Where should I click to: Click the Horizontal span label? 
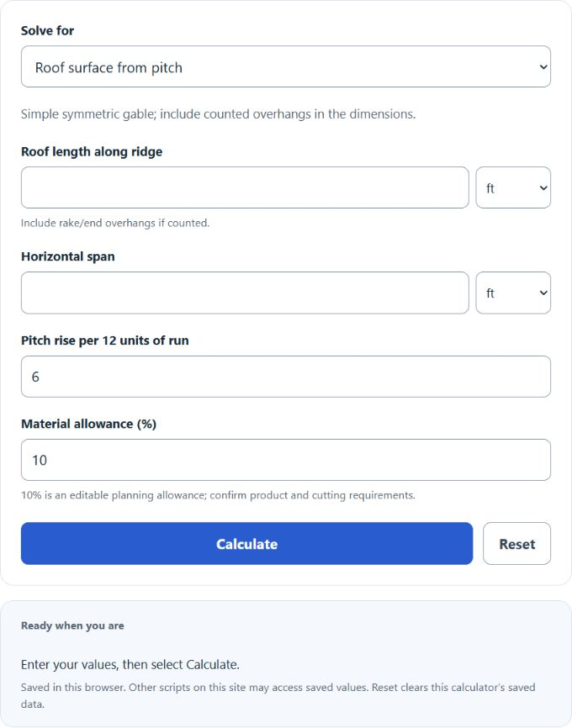pyautogui.click(x=68, y=256)
